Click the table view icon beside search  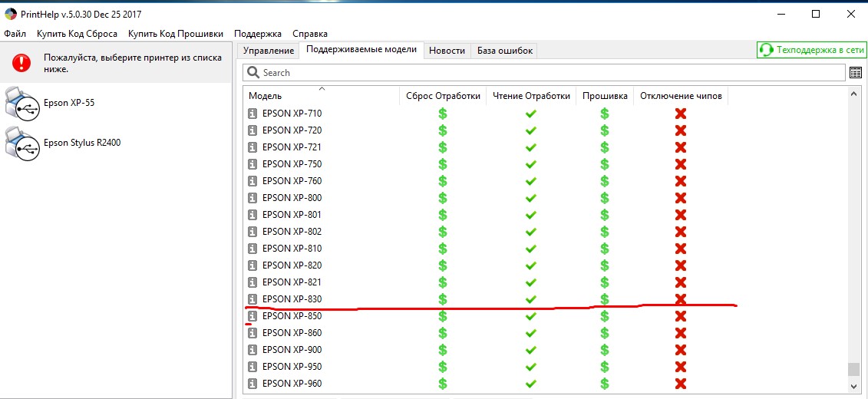click(x=855, y=72)
